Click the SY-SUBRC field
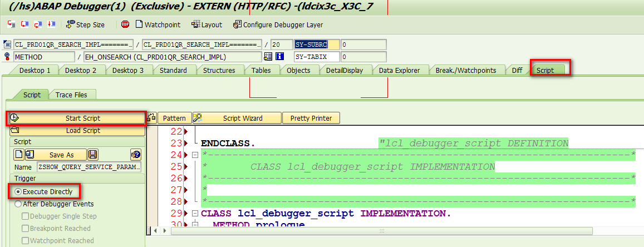Screen dimensions: 644x247 [317, 45]
